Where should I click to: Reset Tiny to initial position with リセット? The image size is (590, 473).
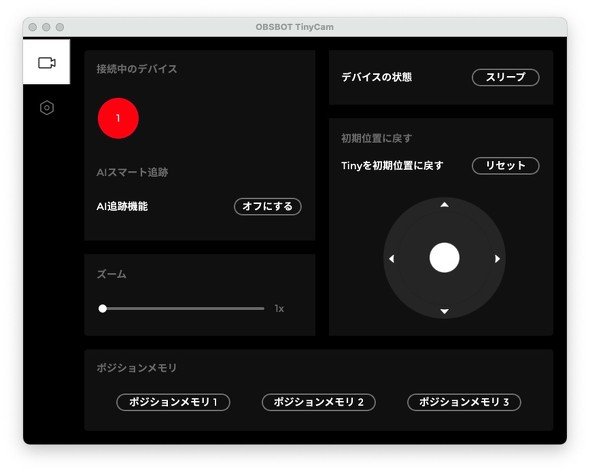click(x=505, y=166)
